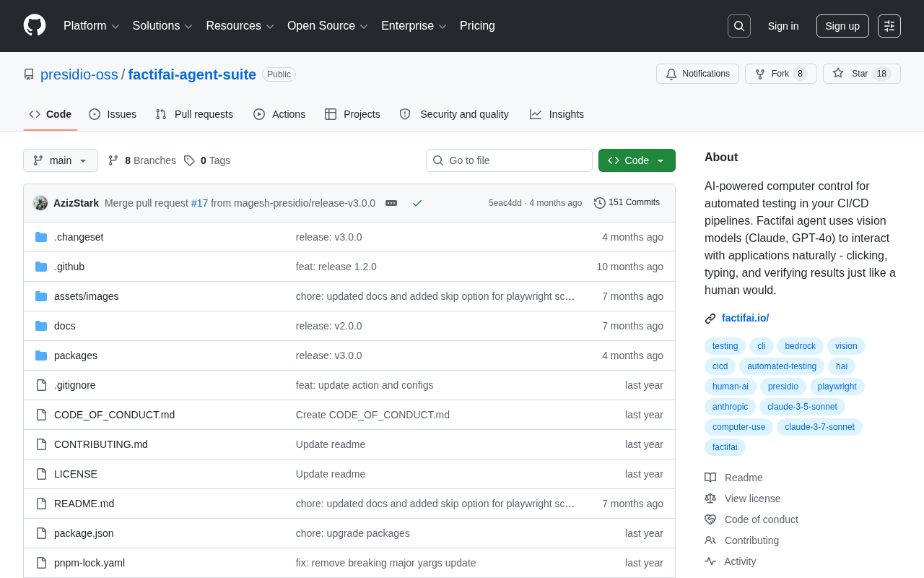
Task: Open appearance settings sliders icon
Action: [889, 26]
